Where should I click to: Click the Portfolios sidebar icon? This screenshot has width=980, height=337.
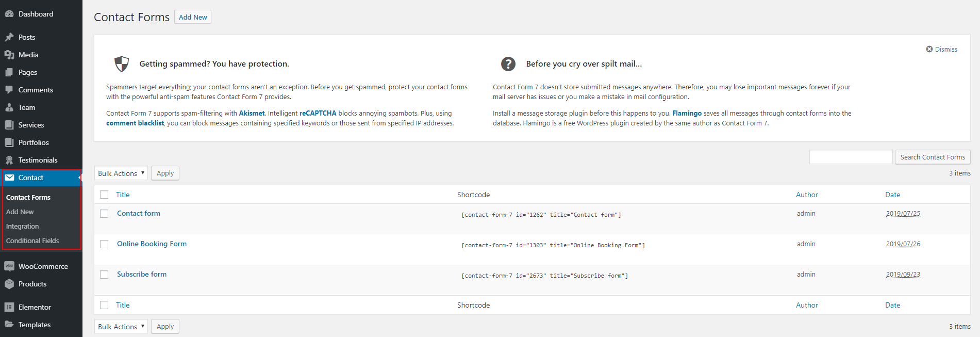click(x=9, y=142)
